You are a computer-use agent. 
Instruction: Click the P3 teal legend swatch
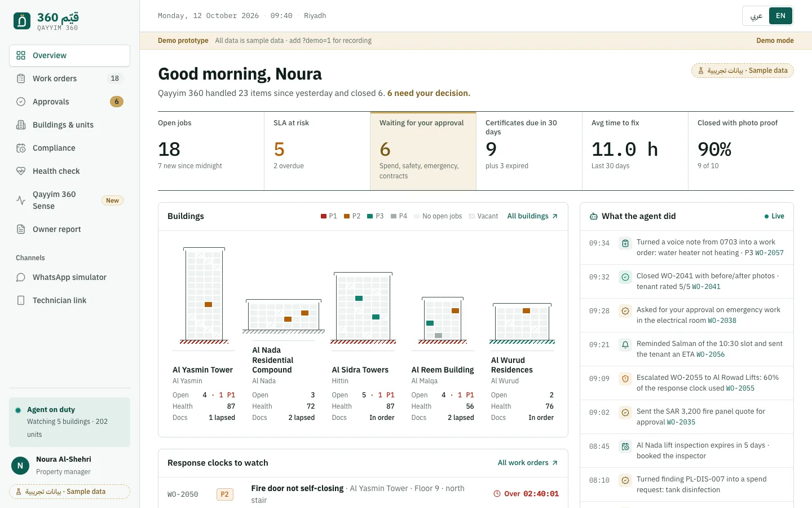pyautogui.click(x=370, y=216)
